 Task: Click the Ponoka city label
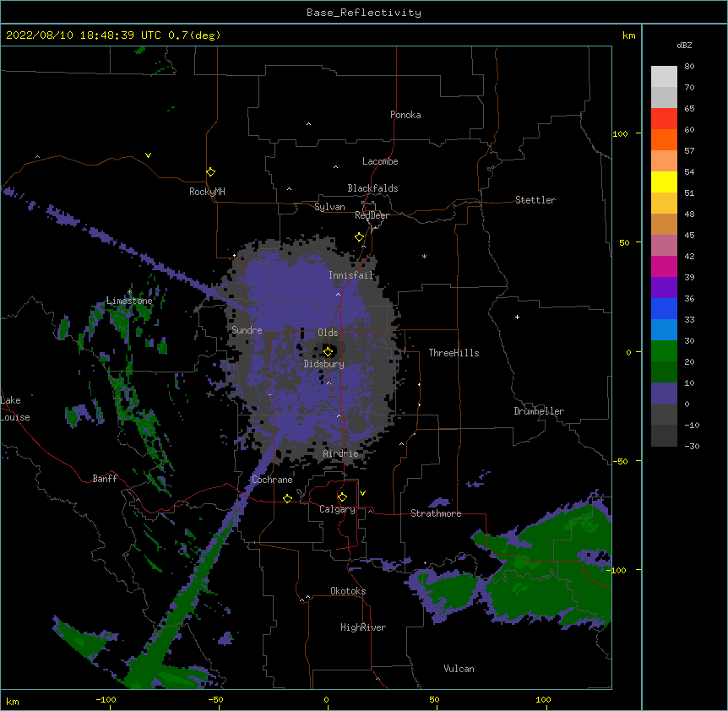tap(405, 115)
